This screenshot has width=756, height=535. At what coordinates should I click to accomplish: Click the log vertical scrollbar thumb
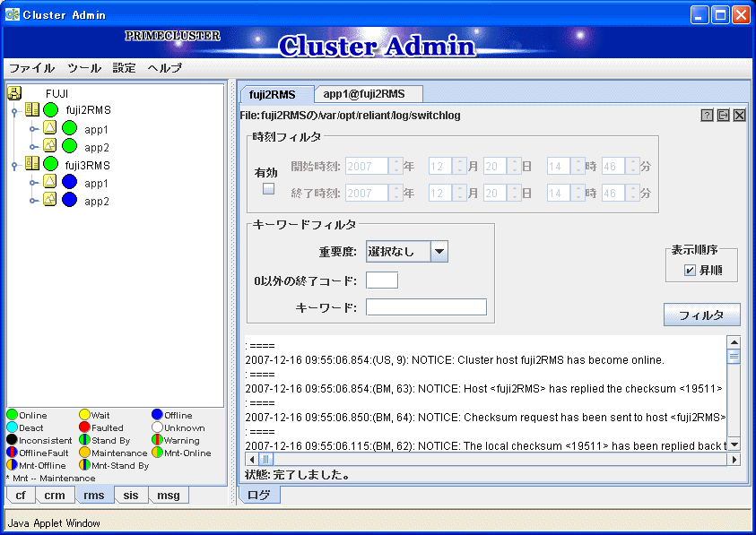[x=734, y=357]
